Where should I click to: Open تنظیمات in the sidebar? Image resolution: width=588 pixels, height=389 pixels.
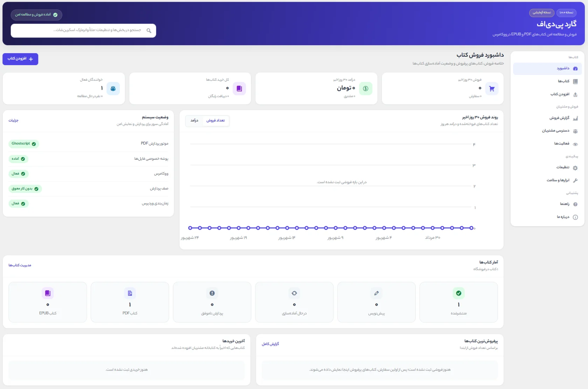coord(547,167)
